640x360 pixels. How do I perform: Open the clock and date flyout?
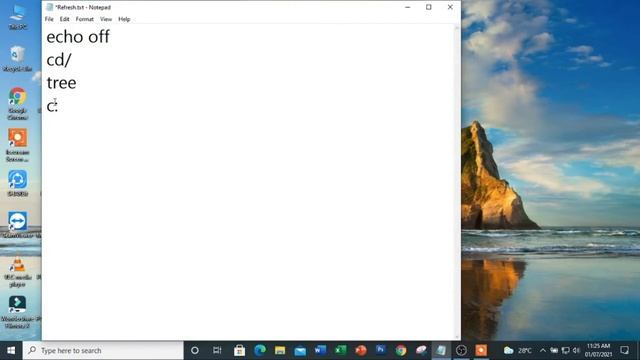click(598, 350)
